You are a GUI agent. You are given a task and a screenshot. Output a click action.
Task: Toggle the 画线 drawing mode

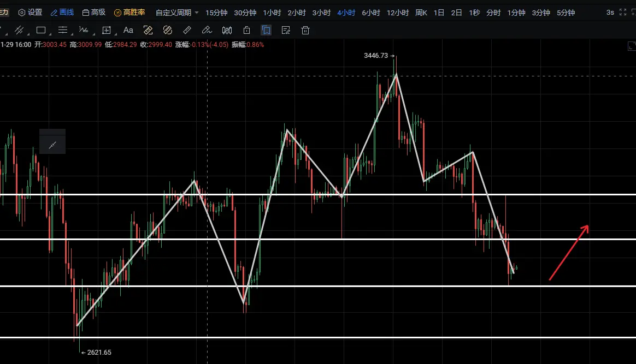(x=62, y=13)
